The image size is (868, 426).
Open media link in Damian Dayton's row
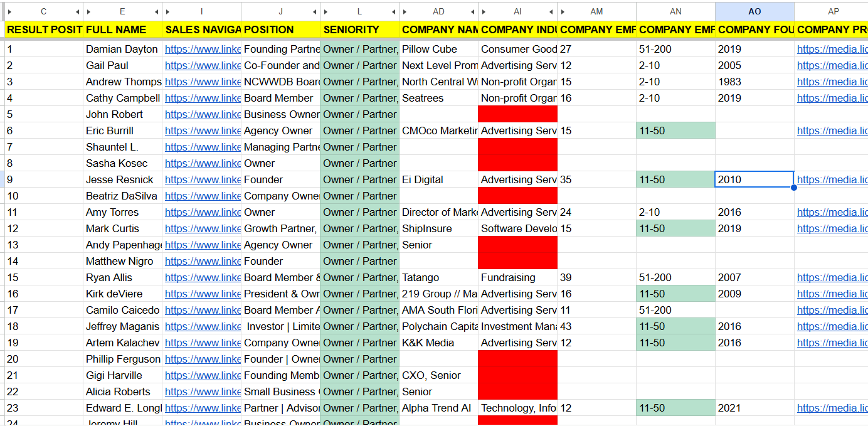[832, 49]
